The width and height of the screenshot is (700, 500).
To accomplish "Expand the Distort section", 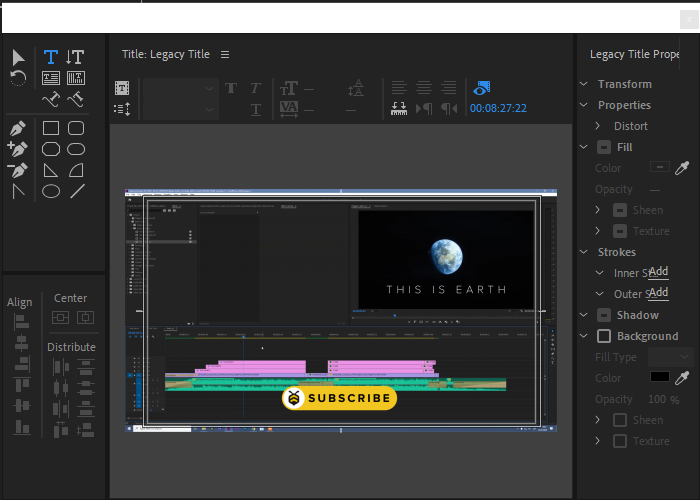I will pyautogui.click(x=598, y=126).
